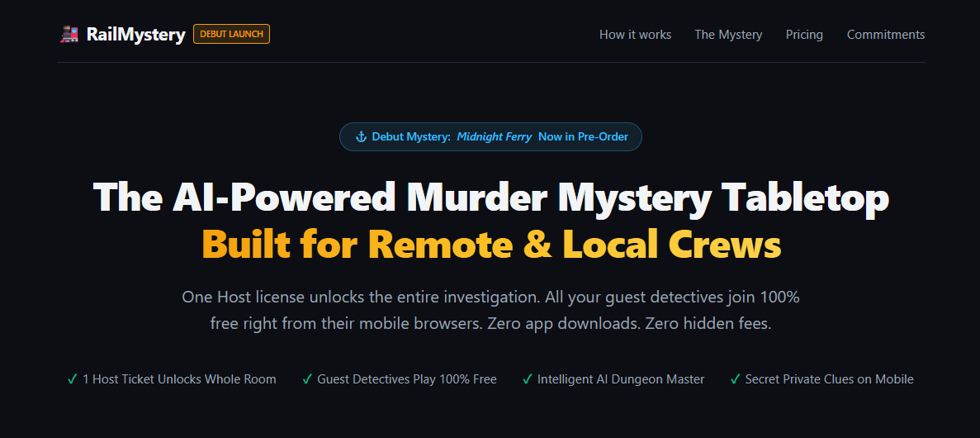This screenshot has height=438, width=980.
Task: Click checkmark beside Guest Detectives Play Free
Action: point(307,379)
